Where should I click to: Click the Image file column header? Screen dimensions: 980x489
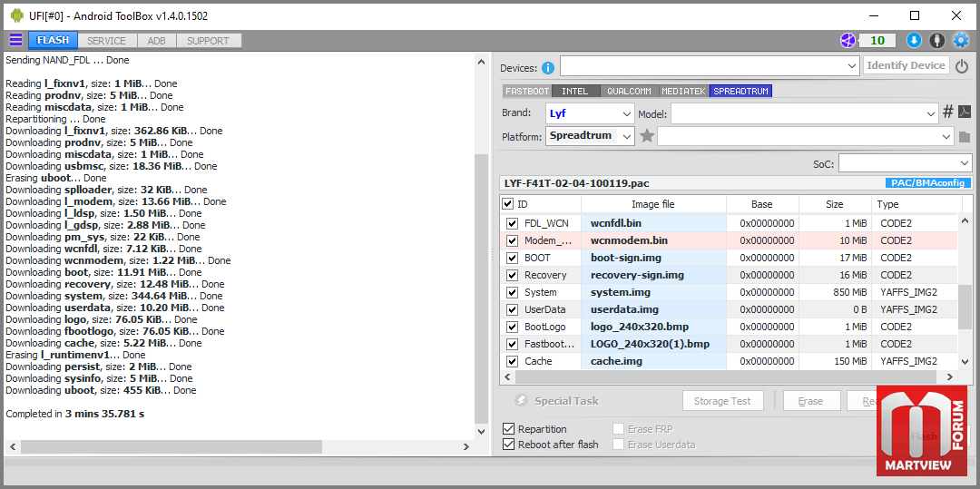point(653,204)
